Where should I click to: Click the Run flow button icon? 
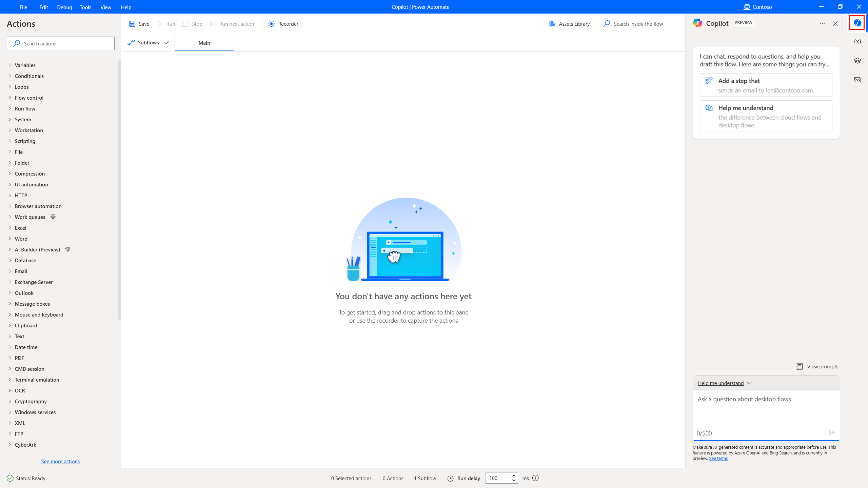[x=160, y=24]
